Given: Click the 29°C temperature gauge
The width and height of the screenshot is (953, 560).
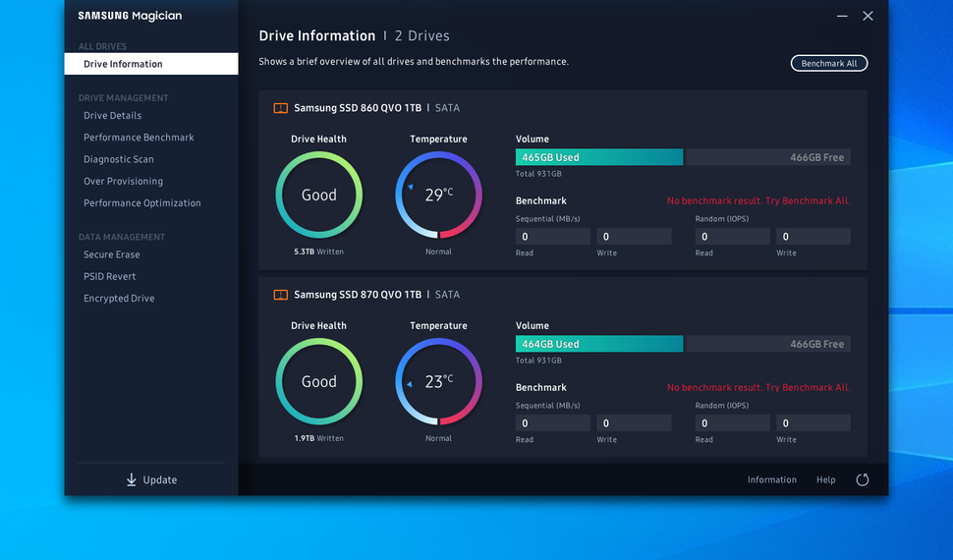Looking at the screenshot, I should point(438,195).
